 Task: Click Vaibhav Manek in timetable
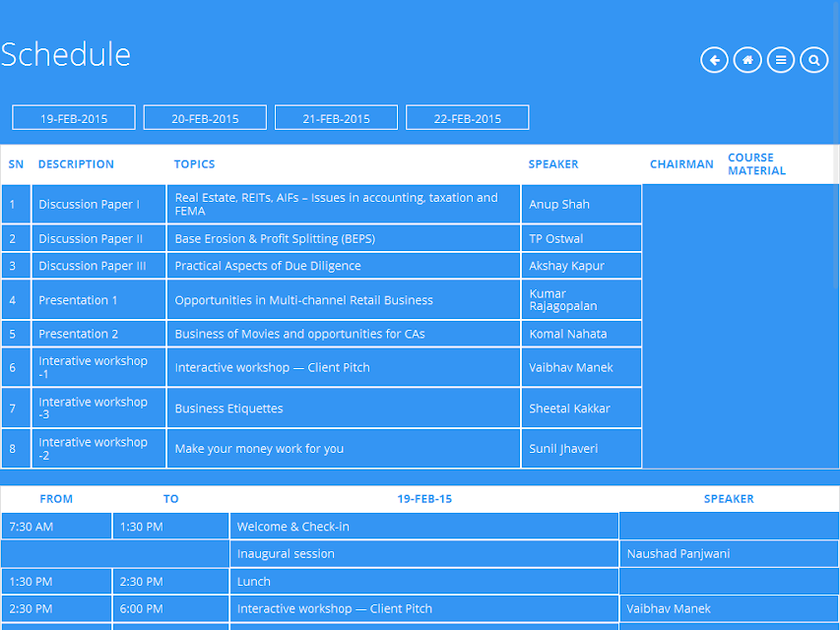729,608
